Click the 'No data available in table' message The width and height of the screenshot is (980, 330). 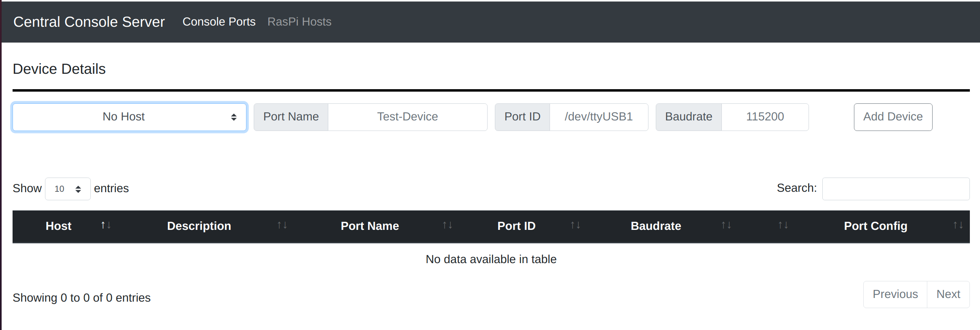[x=491, y=259]
